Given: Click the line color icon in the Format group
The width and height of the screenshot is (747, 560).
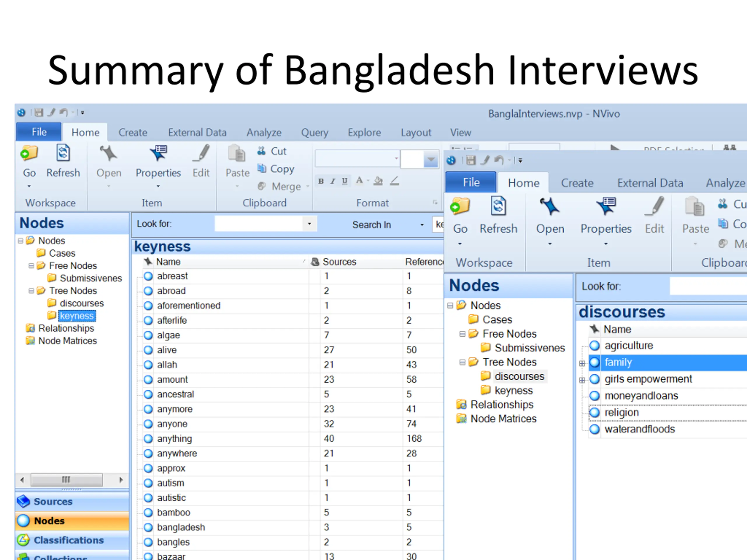Looking at the screenshot, I should tap(395, 181).
